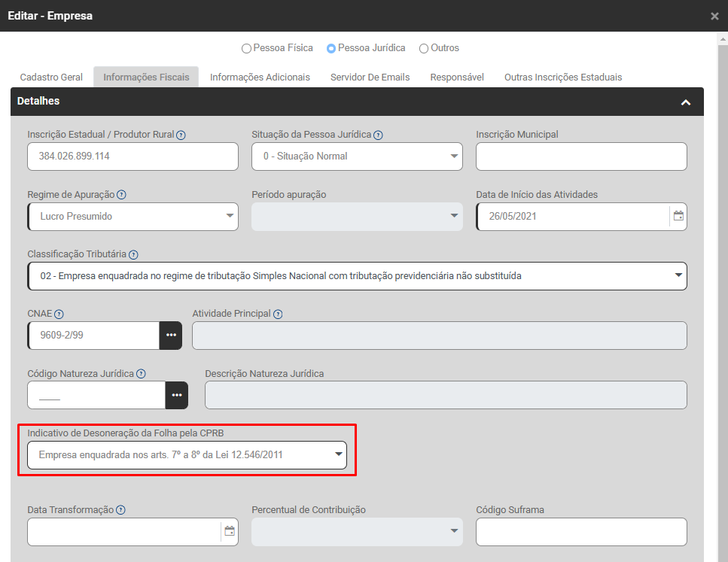This screenshot has width=728, height=562.
Task: Select Pessoa Jurídica radio button
Action: click(x=331, y=48)
